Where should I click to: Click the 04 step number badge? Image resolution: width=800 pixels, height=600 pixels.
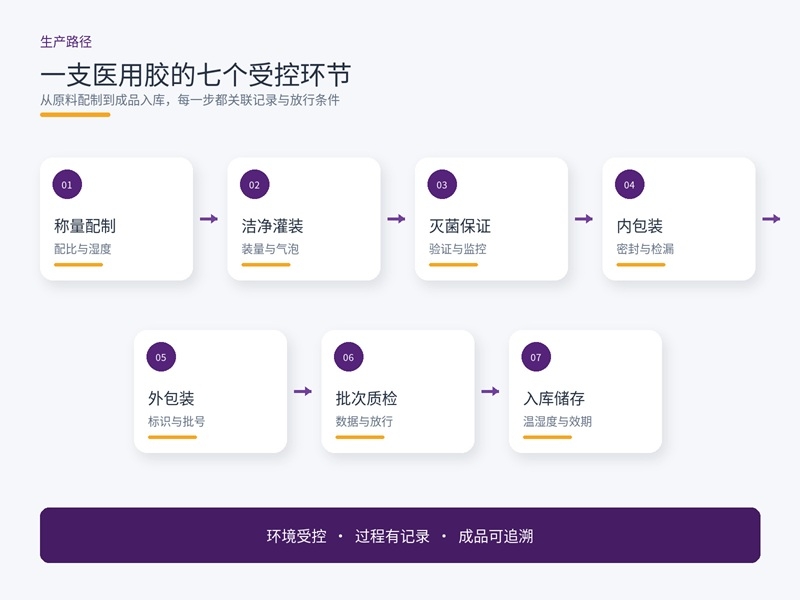629,185
